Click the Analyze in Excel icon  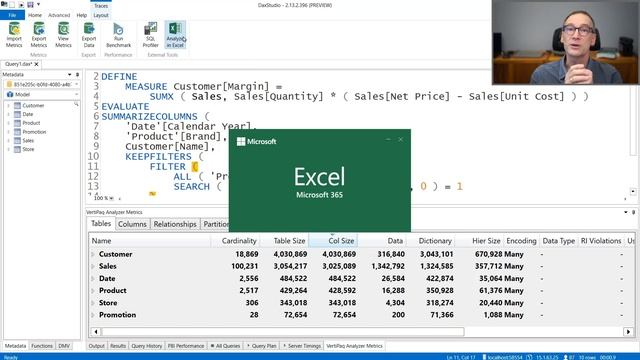coord(175,35)
